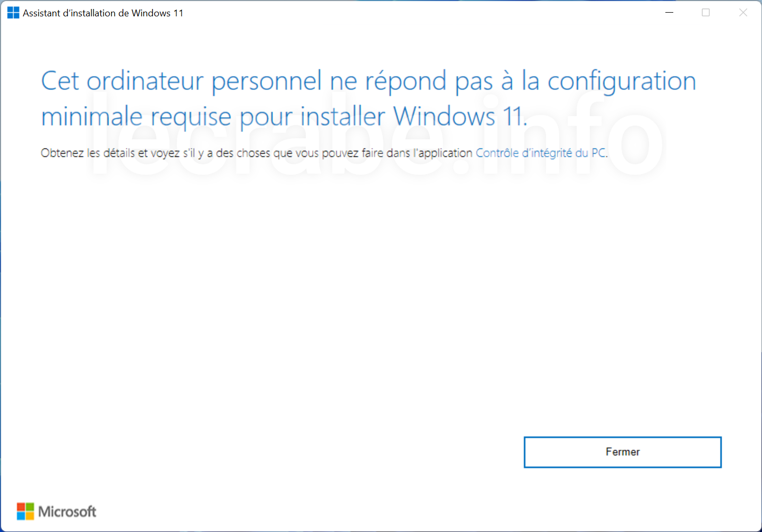Click the Fermer button
The height and width of the screenshot is (532, 762).
[x=623, y=452]
